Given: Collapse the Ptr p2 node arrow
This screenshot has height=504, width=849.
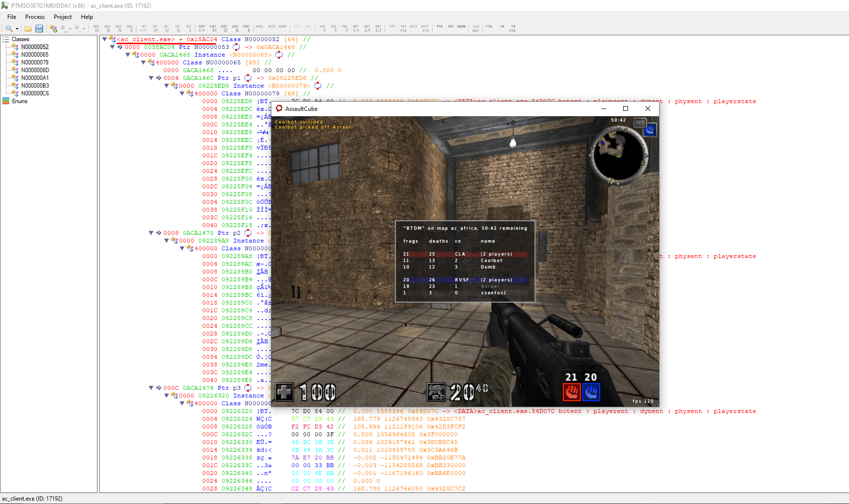Looking at the screenshot, I should coord(151,233).
